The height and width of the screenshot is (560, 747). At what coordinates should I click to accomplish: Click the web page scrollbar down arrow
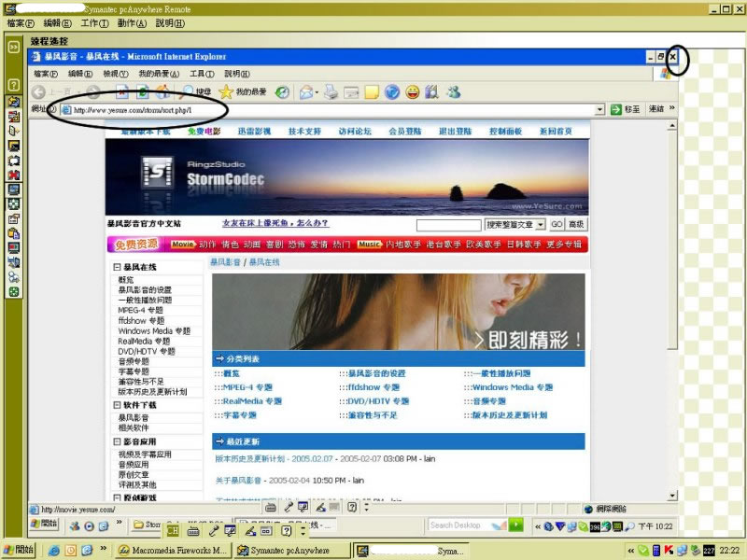click(x=671, y=496)
